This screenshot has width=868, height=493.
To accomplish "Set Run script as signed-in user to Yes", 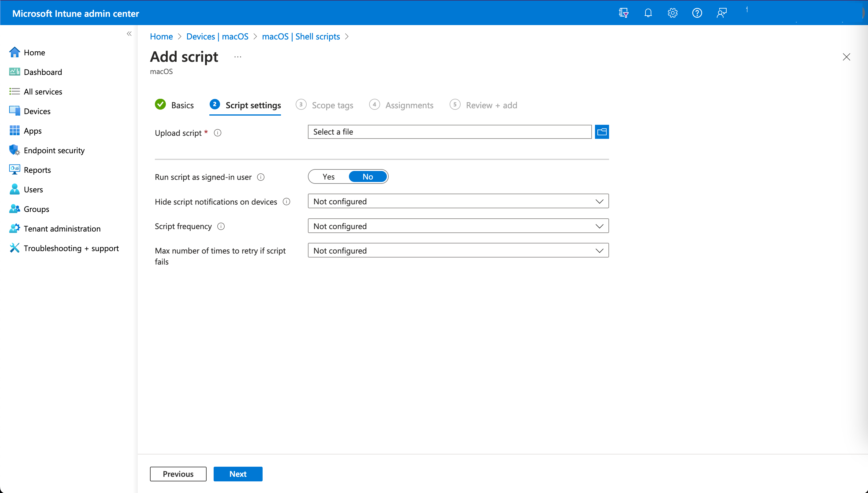I will (328, 176).
